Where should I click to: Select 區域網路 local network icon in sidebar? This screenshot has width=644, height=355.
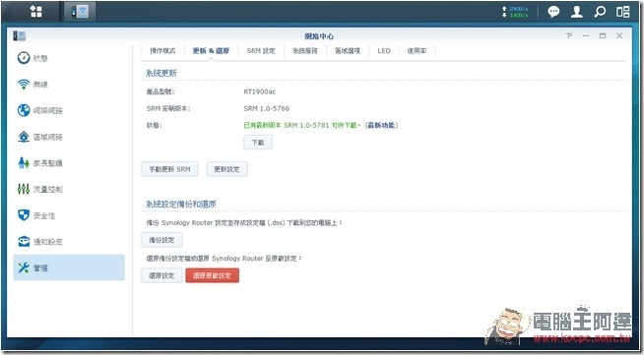click(24, 137)
